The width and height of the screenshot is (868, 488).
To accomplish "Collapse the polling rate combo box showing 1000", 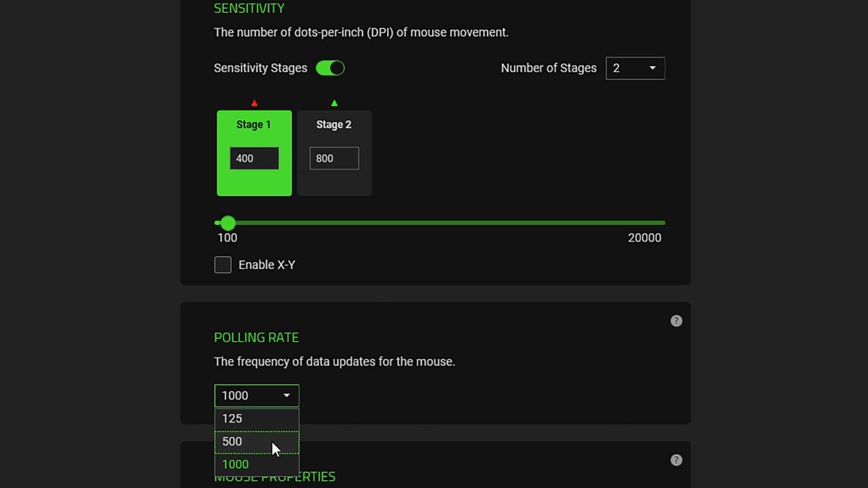I will pyautogui.click(x=256, y=395).
